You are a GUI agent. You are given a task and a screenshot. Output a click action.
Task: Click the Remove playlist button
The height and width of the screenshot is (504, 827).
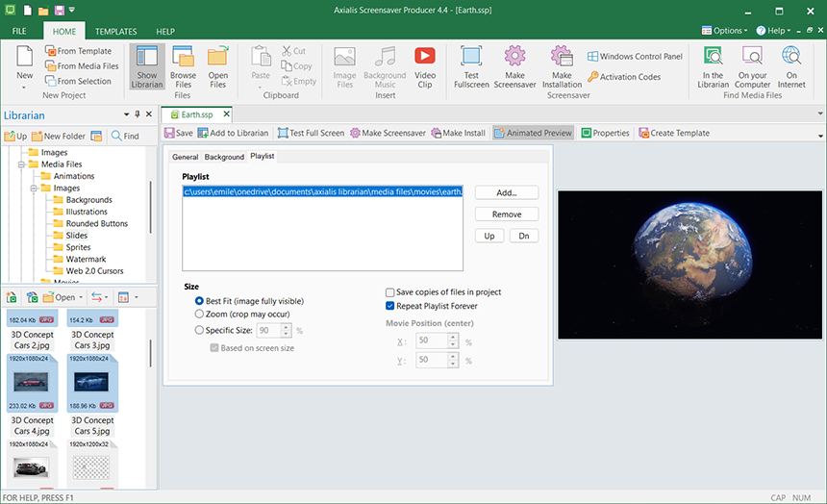[x=506, y=214]
